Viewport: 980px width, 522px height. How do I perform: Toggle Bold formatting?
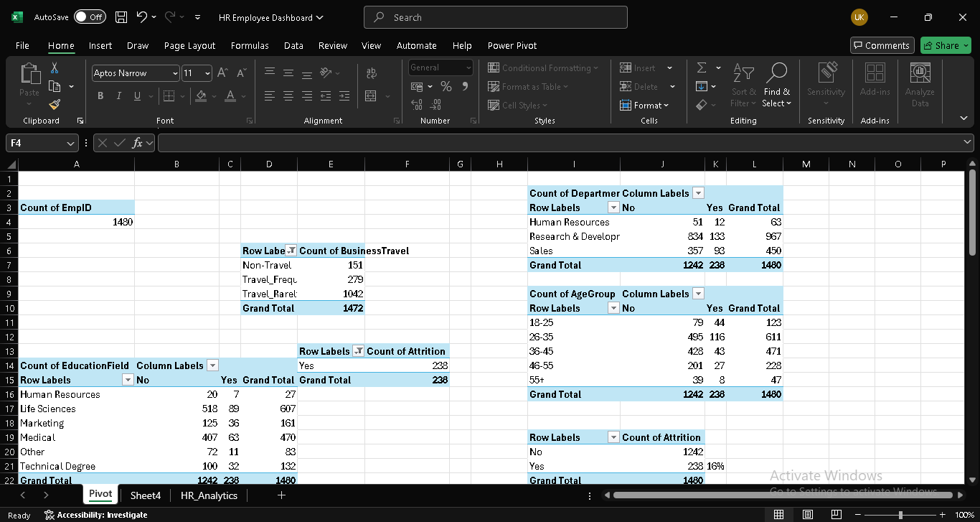(x=100, y=96)
